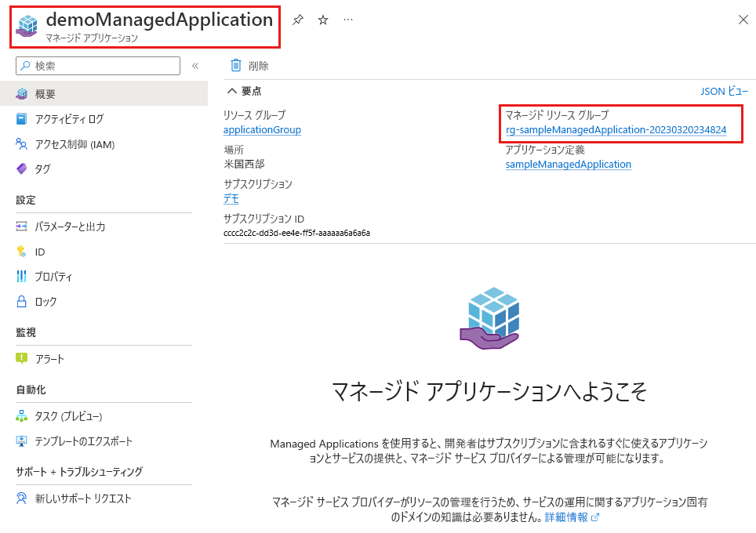The width and height of the screenshot is (756, 533).
Task: Close the managed application blade
Action: pyautogui.click(x=743, y=20)
